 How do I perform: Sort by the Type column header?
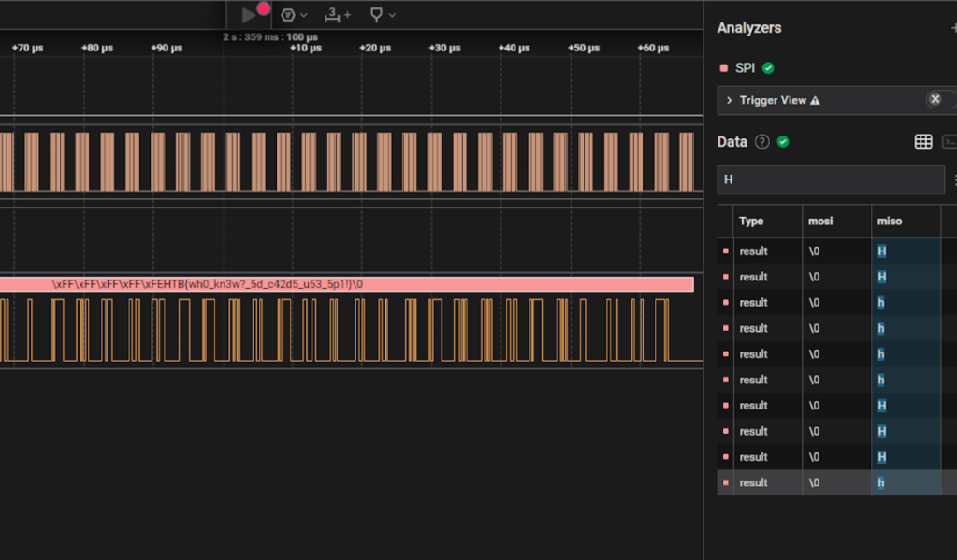(751, 222)
